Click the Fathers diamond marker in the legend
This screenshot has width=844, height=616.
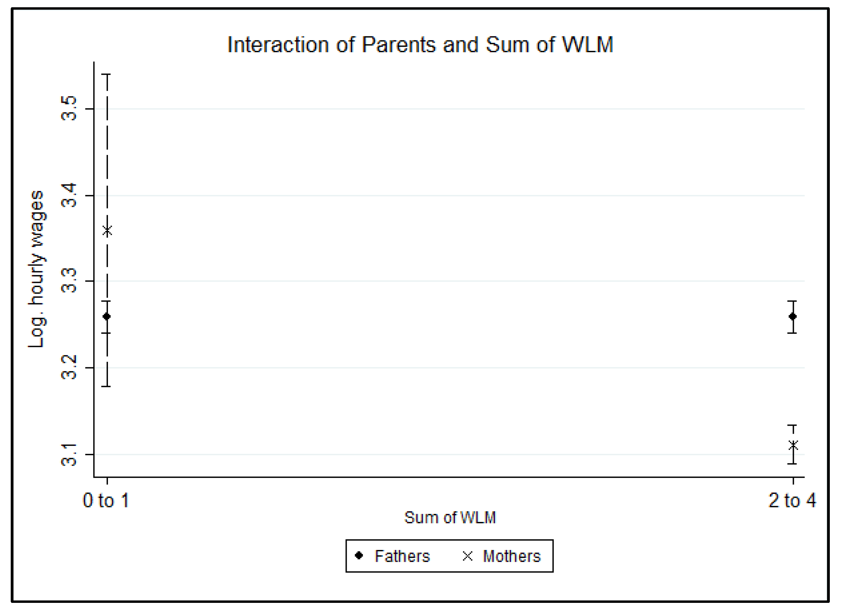coord(359,555)
